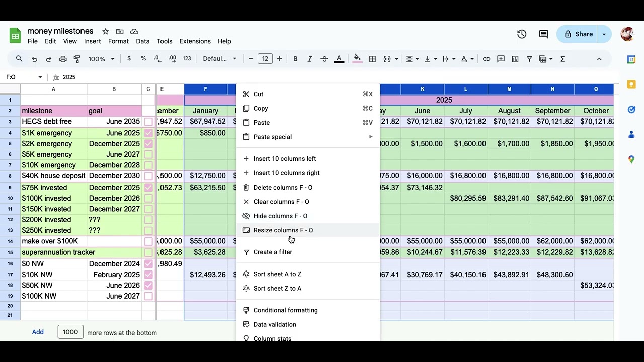Click the Move to folder icon
Image resolution: width=644 pixels, height=362 pixels.
tap(120, 31)
